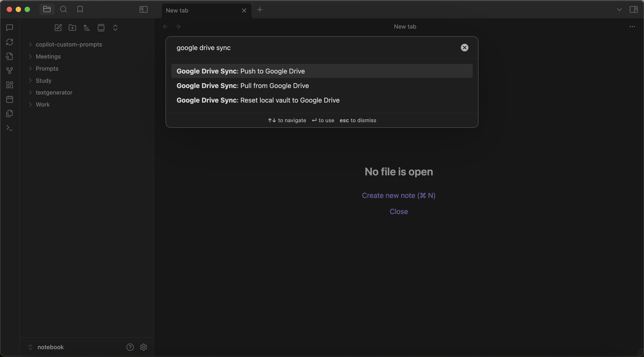644x357 pixels.
Task: Clear the command palette search text
Action: pyautogui.click(x=464, y=48)
